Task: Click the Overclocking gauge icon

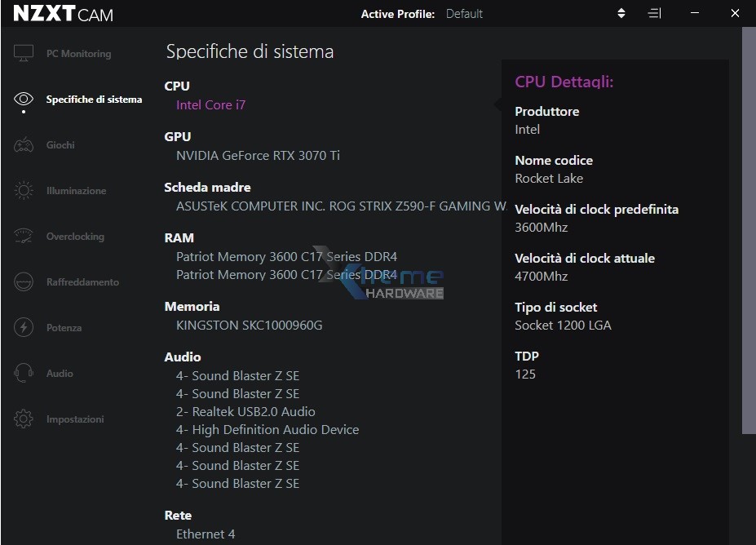Action: point(24,237)
